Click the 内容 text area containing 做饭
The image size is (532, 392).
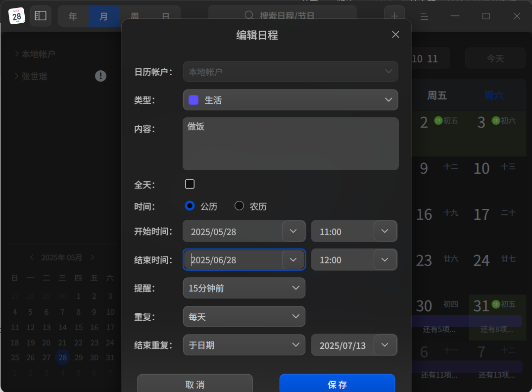[x=290, y=144]
